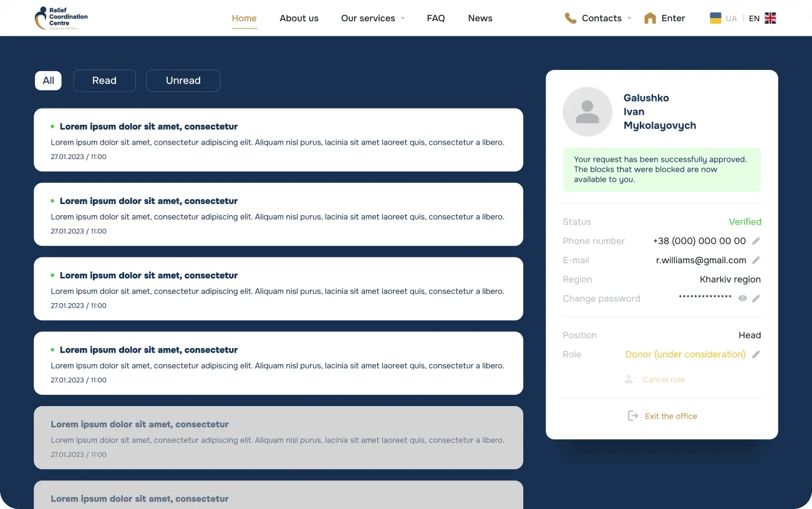Click the Verified status text
This screenshot has width=812, height=509.
tap(745, 221)
